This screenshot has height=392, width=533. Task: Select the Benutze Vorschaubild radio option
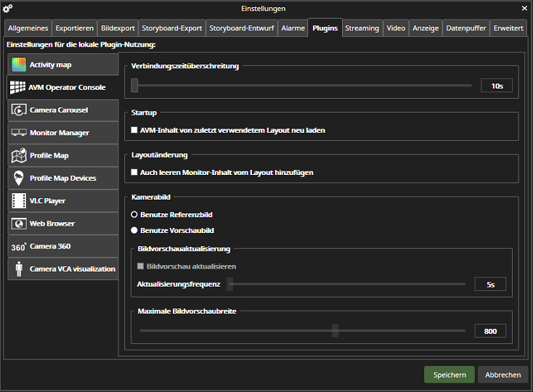(134, 230)
